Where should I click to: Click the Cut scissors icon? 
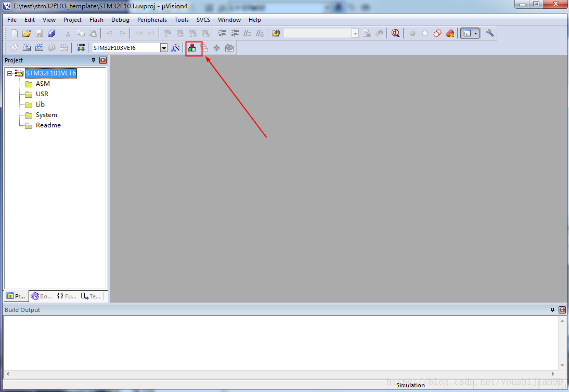click(x=68, y=33)
